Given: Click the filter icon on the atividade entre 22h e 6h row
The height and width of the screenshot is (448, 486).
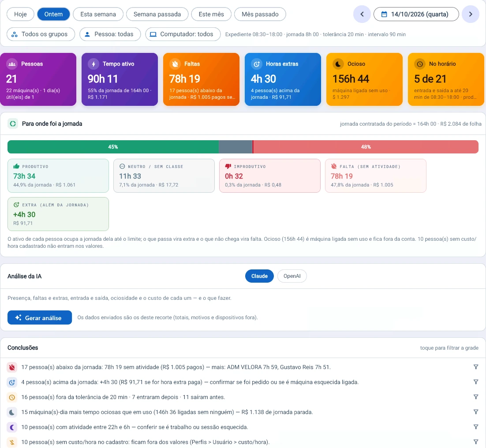Looking at the screenshot, I should 476,427.
